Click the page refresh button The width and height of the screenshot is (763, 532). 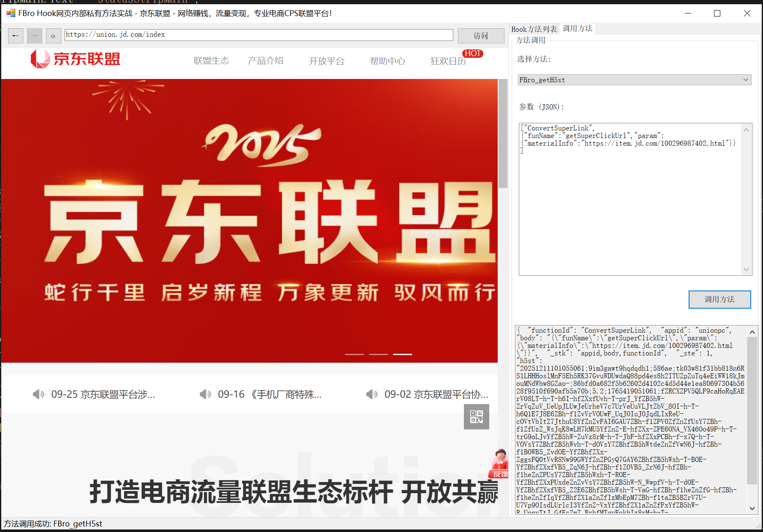(53, 36)
